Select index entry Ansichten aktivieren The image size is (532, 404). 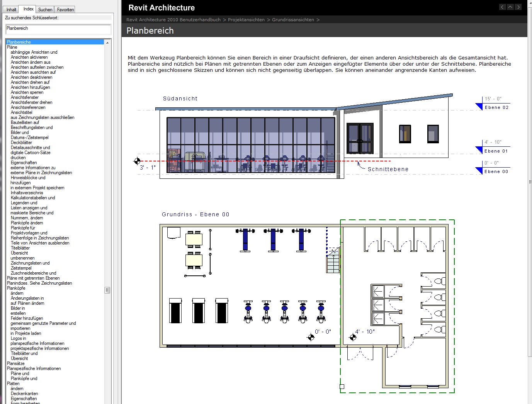29,57
